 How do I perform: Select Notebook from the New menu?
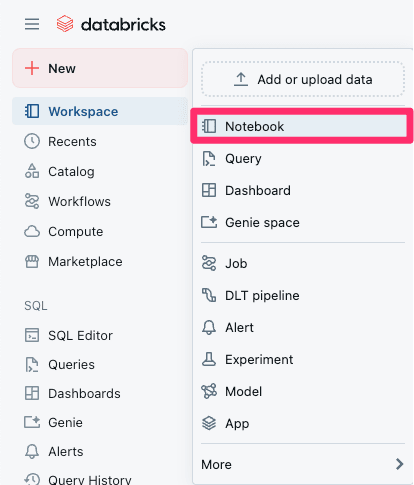(x=303, y=126)
